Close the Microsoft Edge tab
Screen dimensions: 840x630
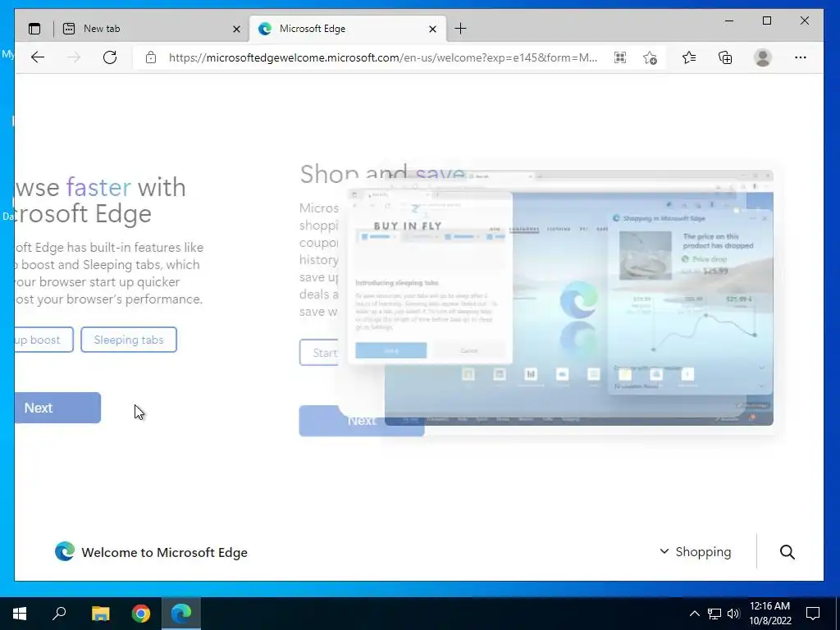click(x=433, y=29)
